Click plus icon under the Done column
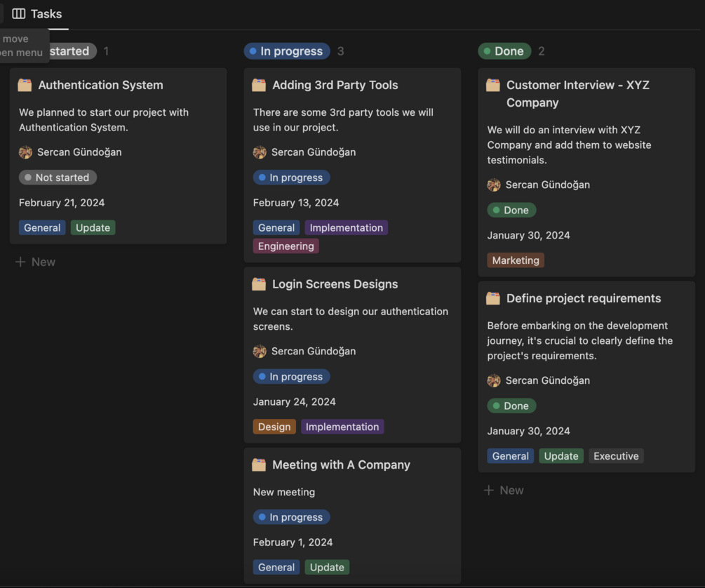This screenshot has height=588, width=705. point(489,490)
